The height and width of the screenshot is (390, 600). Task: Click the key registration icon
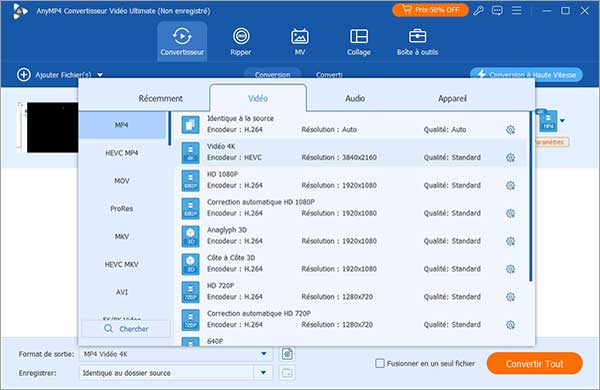pos(478,10)
